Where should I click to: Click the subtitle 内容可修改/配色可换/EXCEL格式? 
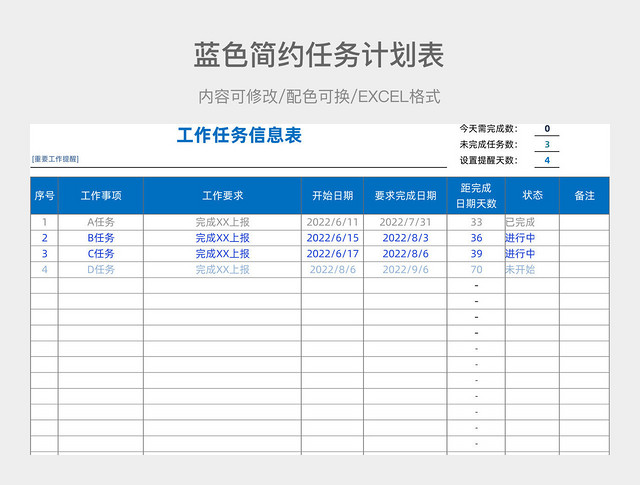(x=319, y=97)
